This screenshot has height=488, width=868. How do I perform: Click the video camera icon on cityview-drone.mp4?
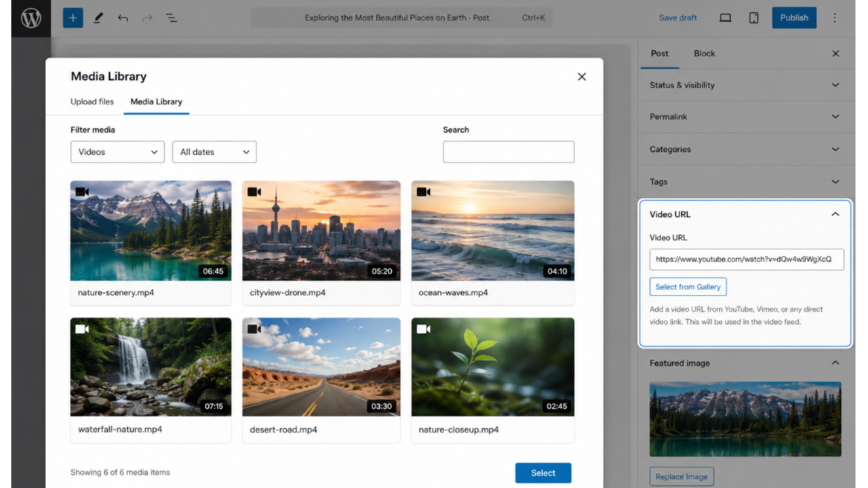tap(254, 192)
